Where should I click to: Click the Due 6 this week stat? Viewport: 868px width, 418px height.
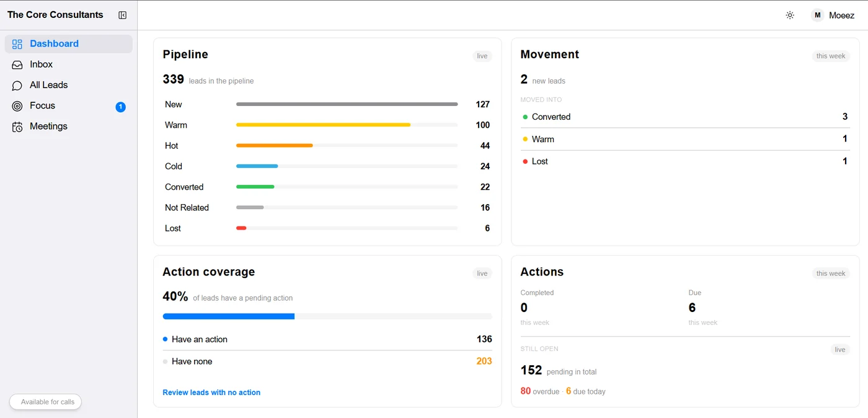click(703, 308)
